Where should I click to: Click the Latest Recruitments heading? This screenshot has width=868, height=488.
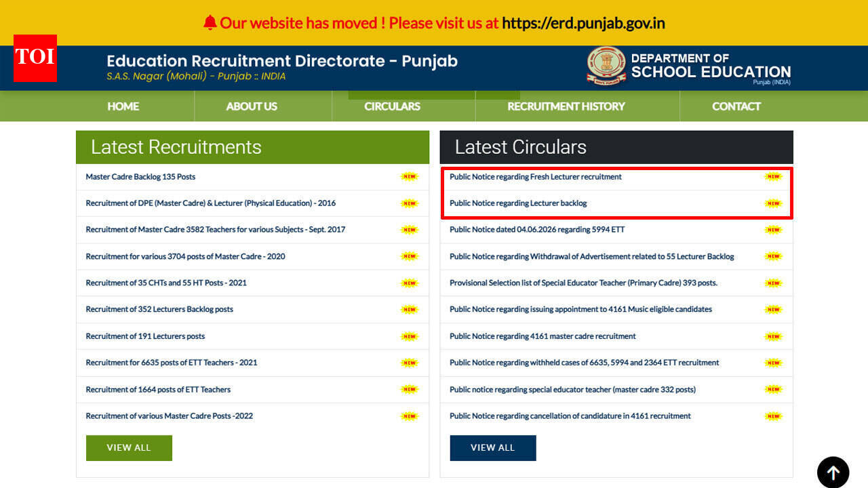(176, 147)
